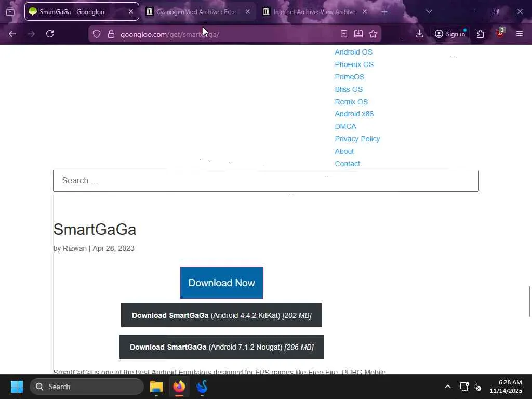Image resolution: width=532 pixels, height=399 pixels.
Task: Open the Android OS link
Action: click(x=353, y=52)
